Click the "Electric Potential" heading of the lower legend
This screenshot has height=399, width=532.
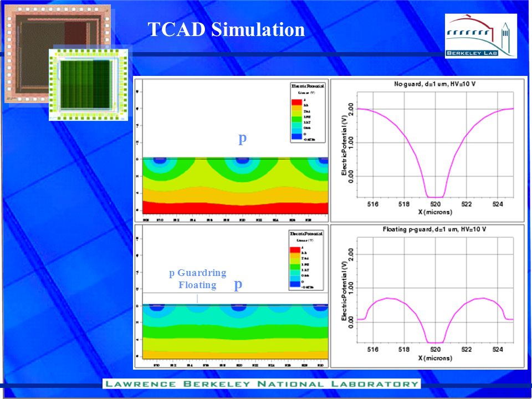[306, 234]
